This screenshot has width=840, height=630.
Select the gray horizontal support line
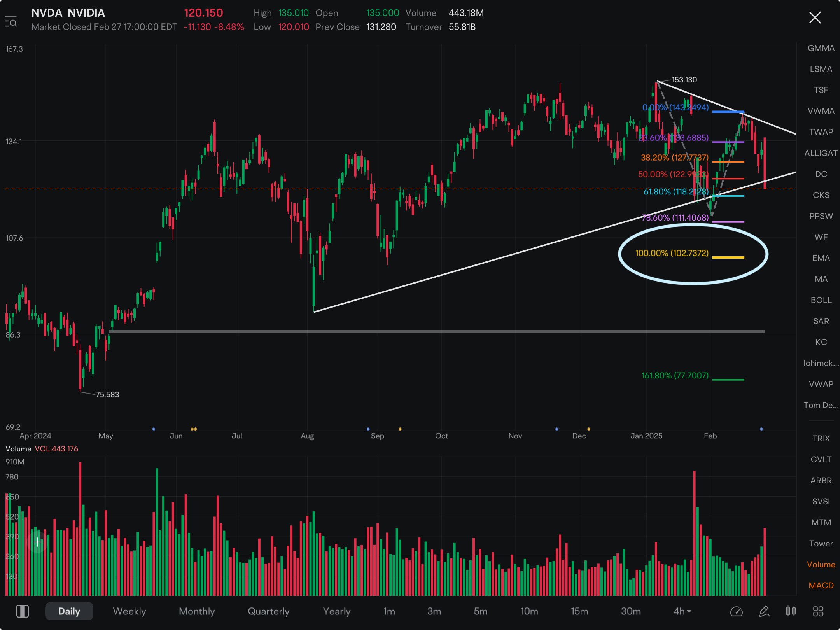pos(437,332)
